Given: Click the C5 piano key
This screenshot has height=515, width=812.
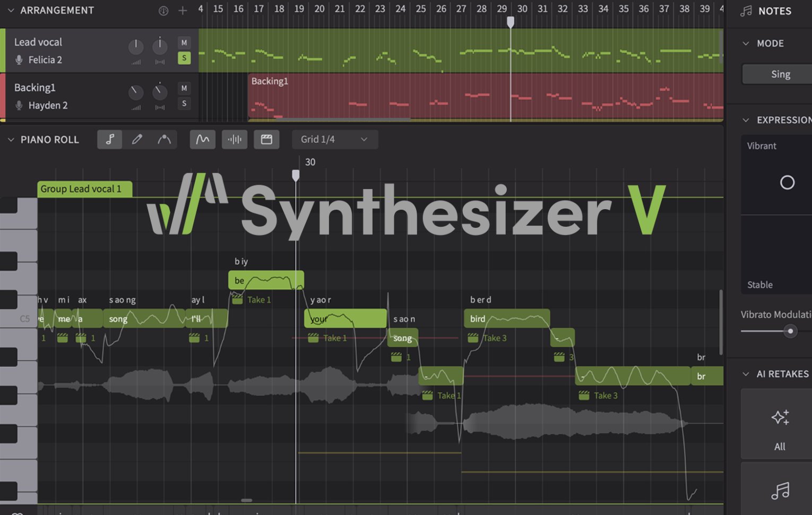Looking at the screenshot, I should (19, 319).
